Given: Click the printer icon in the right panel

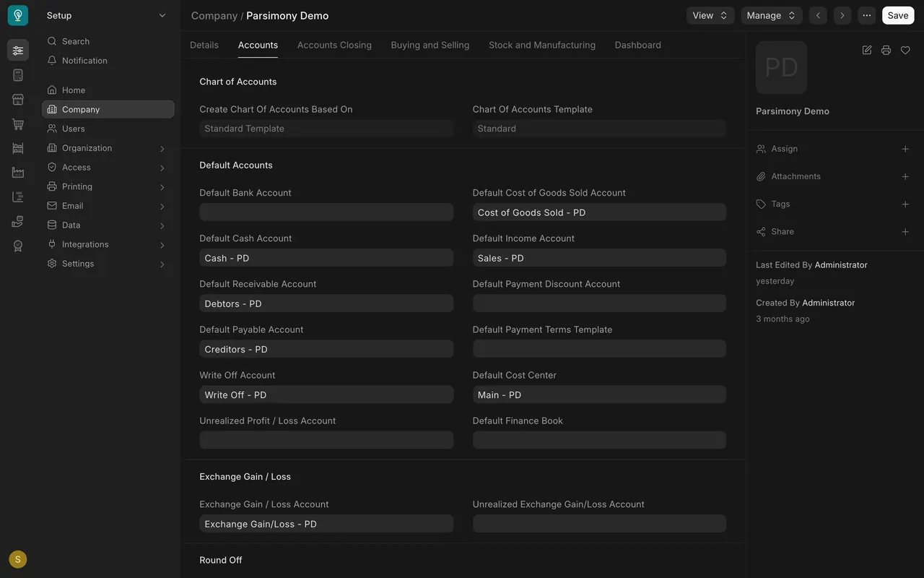Looking at the screenshot, I should click(886, 50).
